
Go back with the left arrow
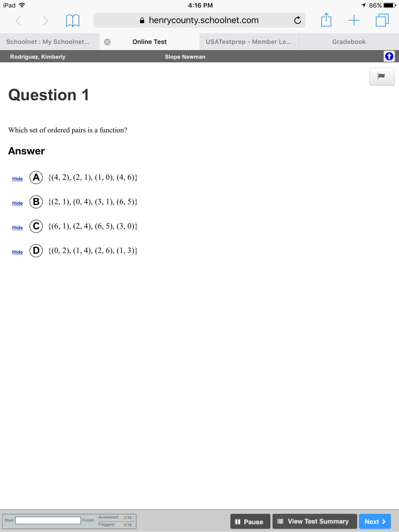(x=18, y=20)
